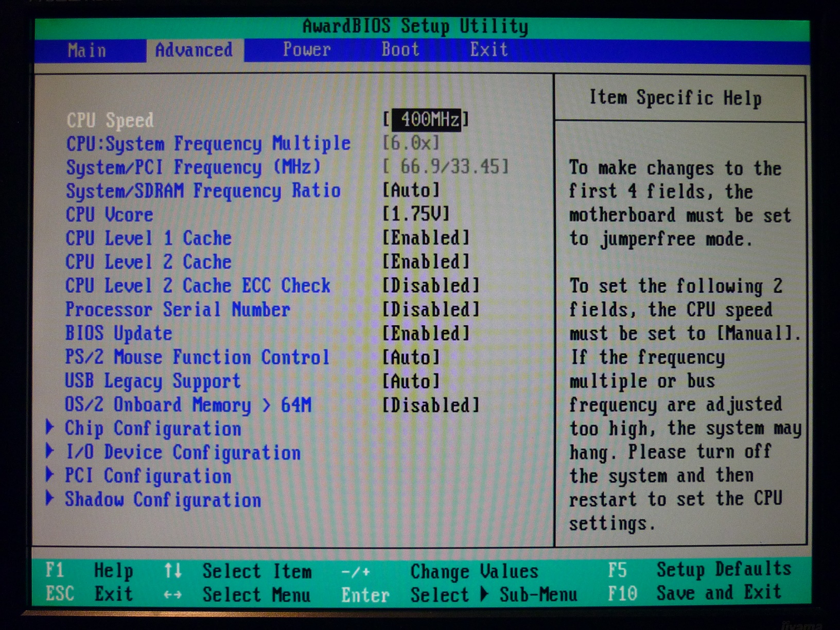Click the left-right arrows beside Select Menu
Viewport: 840px width, 630px height.
coord(173,594)
